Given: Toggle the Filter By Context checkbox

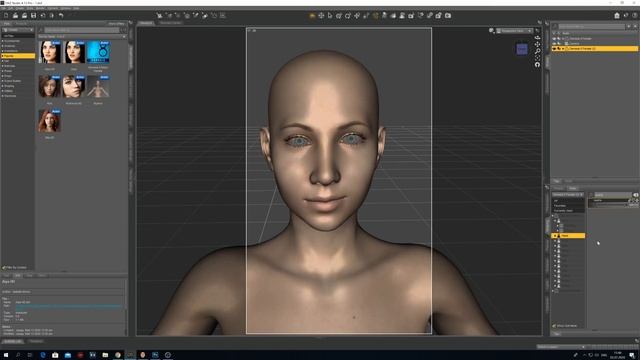Looking at the screenshot, I should pos(4,268).
